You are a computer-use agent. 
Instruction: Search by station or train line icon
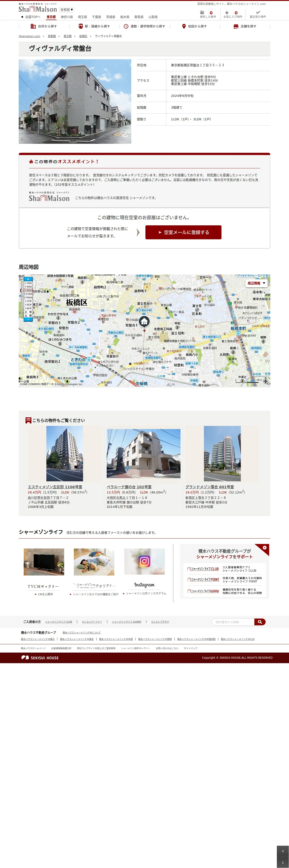(x=81, y=26)
